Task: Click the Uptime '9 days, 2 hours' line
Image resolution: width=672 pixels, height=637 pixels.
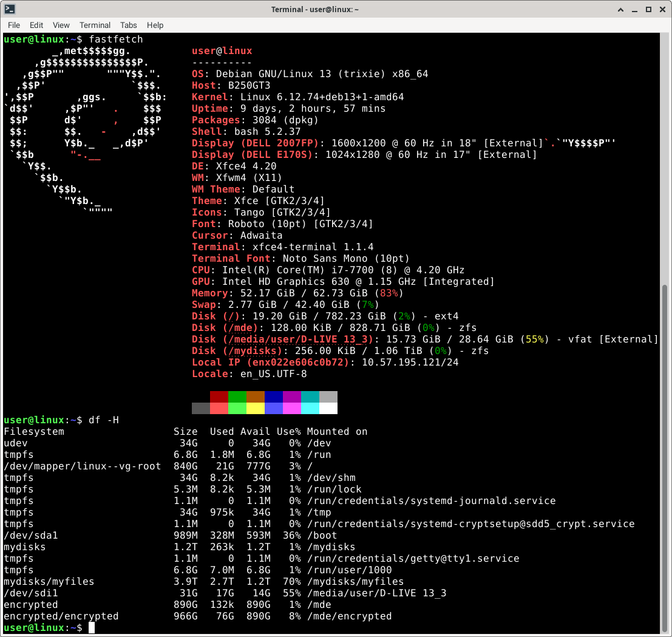Action: click(x=288, y=109)
